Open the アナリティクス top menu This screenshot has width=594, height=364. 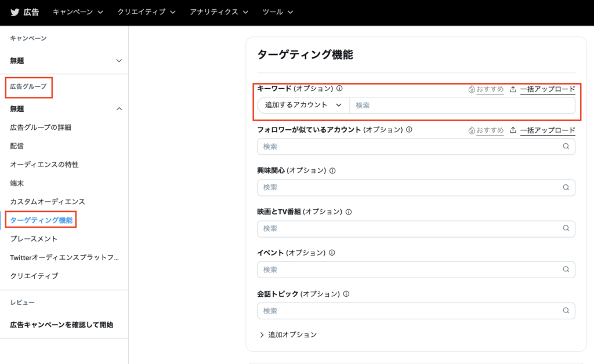click(219, 12)
